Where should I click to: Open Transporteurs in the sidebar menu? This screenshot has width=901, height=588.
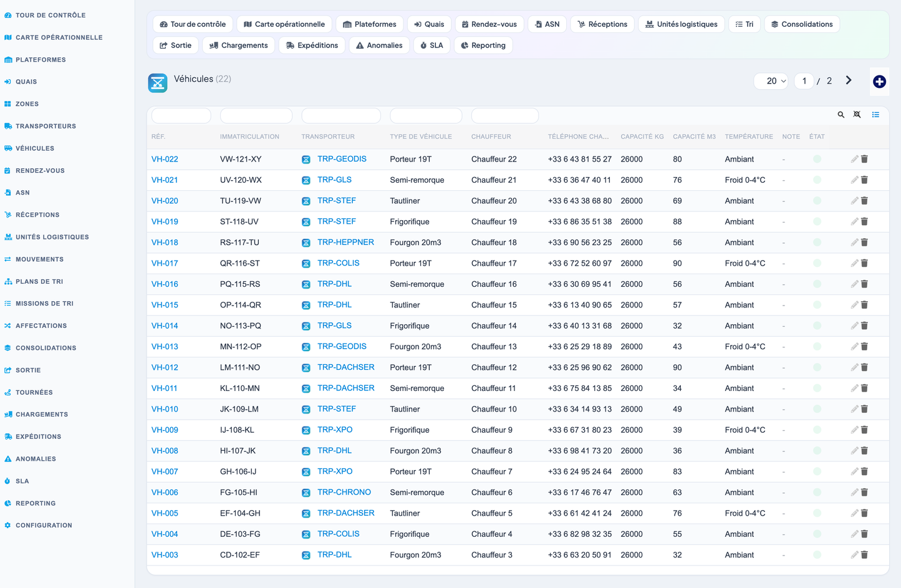pos(46,126)
